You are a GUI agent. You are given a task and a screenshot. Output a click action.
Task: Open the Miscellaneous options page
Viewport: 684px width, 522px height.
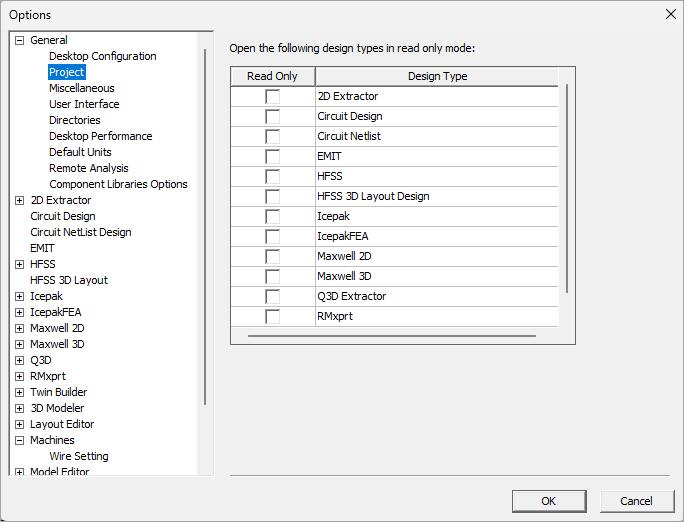82,88
